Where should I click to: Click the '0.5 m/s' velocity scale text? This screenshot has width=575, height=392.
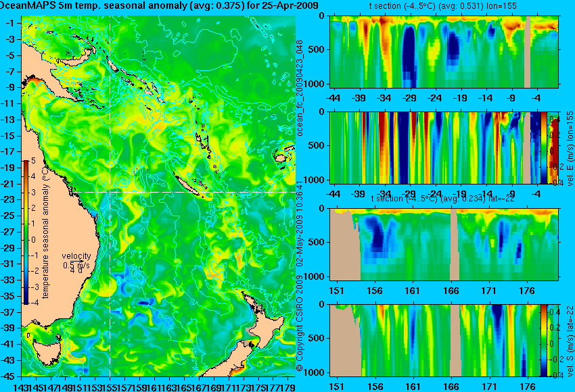[76, 265]
